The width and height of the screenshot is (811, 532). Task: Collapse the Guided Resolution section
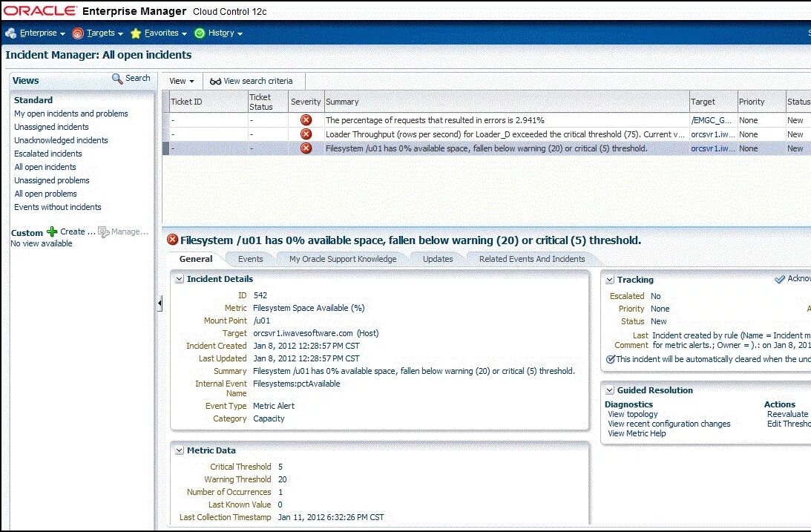610,390
